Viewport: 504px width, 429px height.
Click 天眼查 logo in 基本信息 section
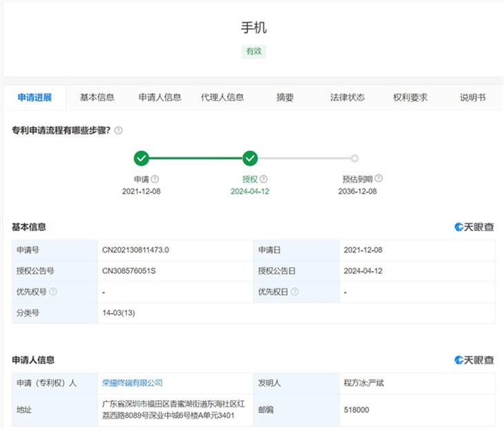pos(474,227)
